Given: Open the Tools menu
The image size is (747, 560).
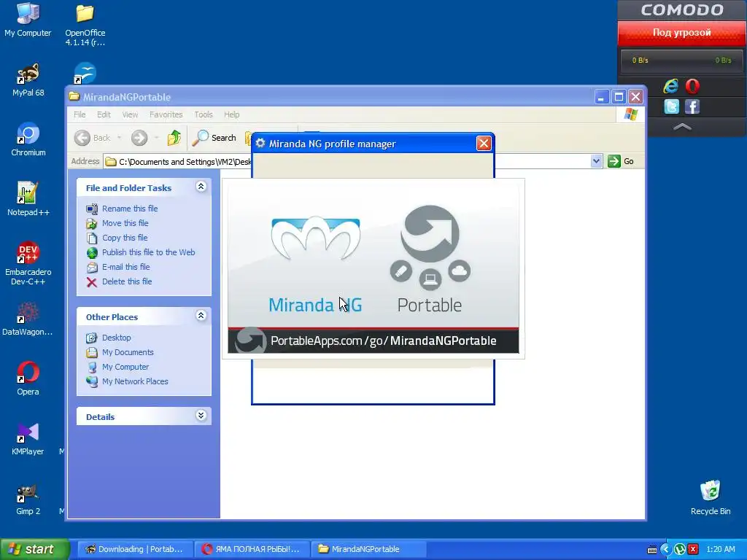Looking at the screenshot, I should tap(203, 114).
